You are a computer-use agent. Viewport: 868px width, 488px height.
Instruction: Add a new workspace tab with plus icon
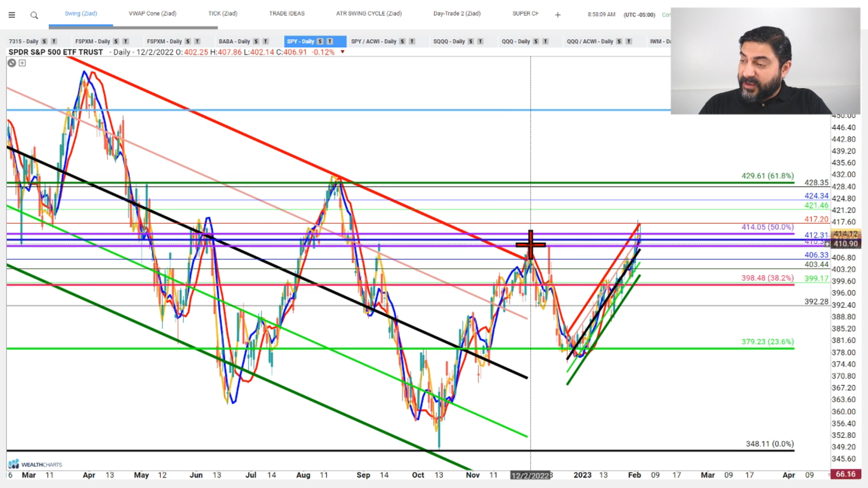(558, 15)
